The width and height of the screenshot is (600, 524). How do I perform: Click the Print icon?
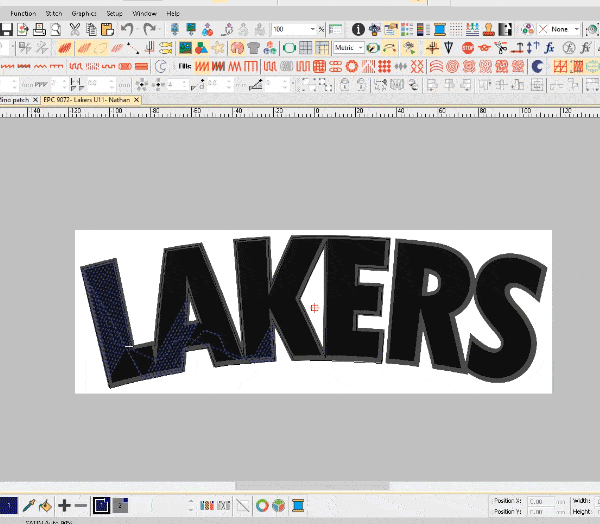click(39, 29)
